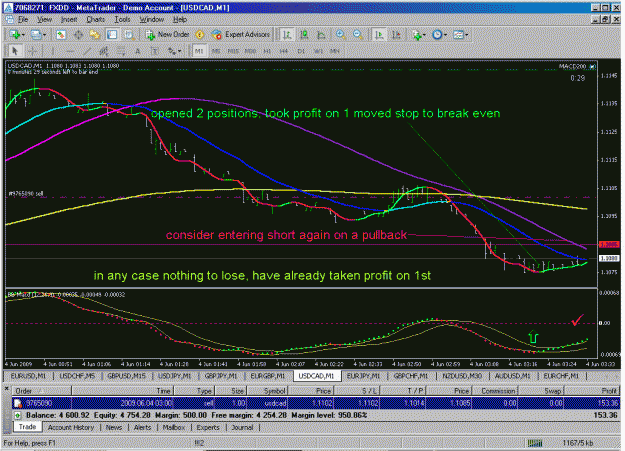The width and height of the screenshot is (625, 451).
Task: Switch to the EURUSD,M1 chart tab
Action: tap(28, 376)
